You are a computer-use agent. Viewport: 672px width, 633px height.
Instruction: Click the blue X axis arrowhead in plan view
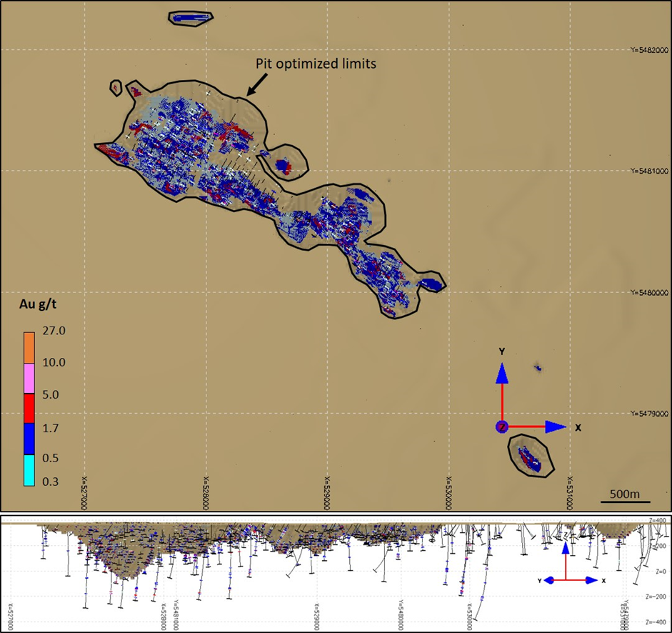pos(556,427)
